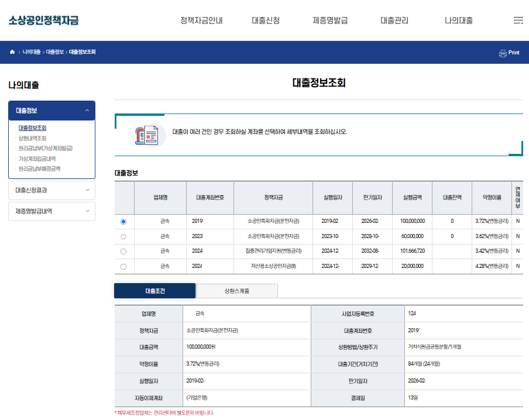Open 대출관리 in the top navigation
This screenshot has height=420, width=529.
(393, 20)
